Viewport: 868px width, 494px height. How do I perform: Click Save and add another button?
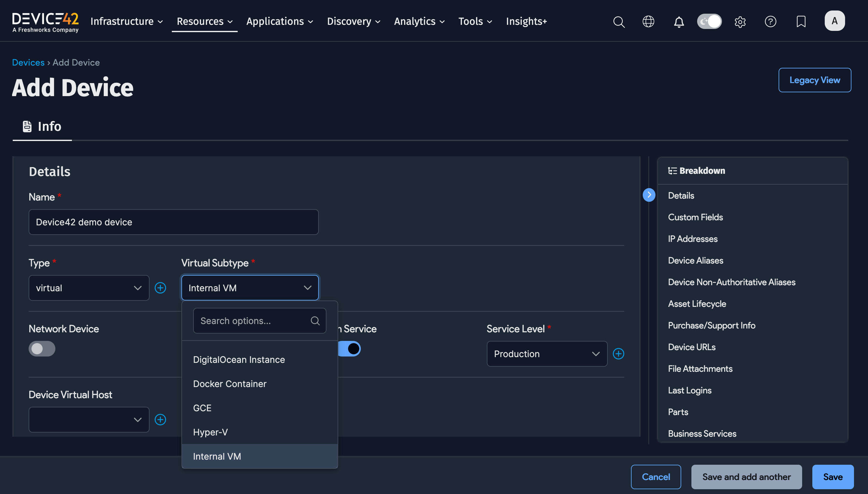click(x=746, y=477)
